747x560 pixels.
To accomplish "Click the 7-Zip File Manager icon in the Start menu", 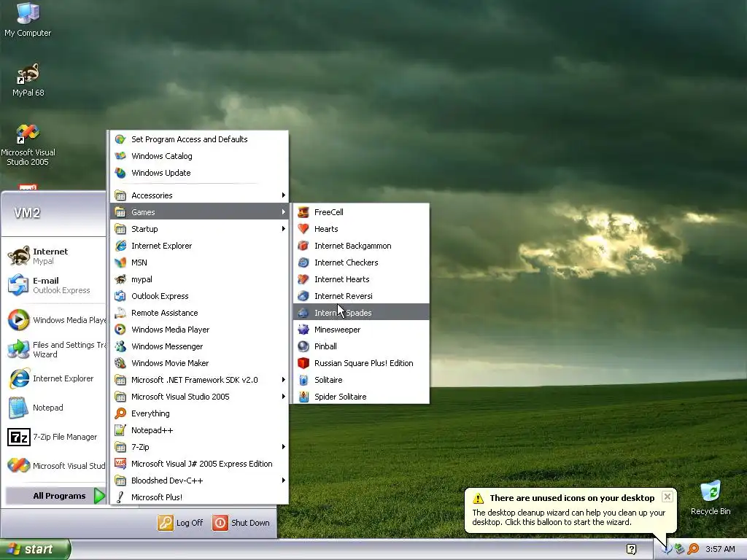I will click(19, 437).
